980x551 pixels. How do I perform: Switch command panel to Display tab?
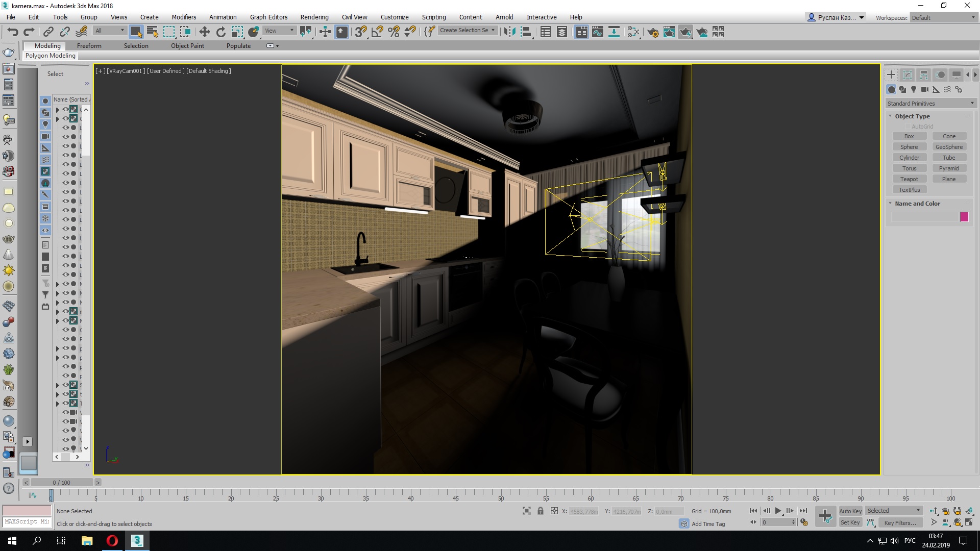tap(957, 74)
